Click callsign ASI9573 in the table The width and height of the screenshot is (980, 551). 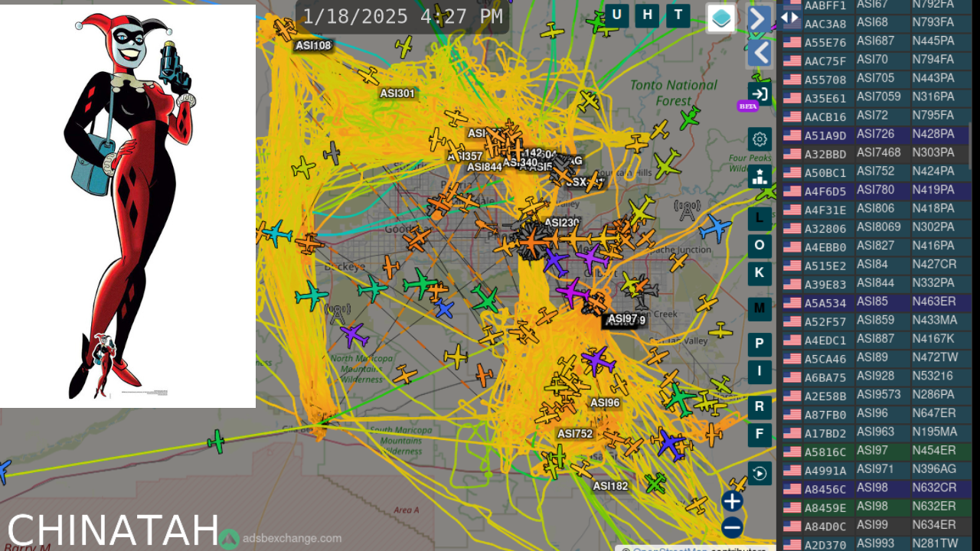879,394
